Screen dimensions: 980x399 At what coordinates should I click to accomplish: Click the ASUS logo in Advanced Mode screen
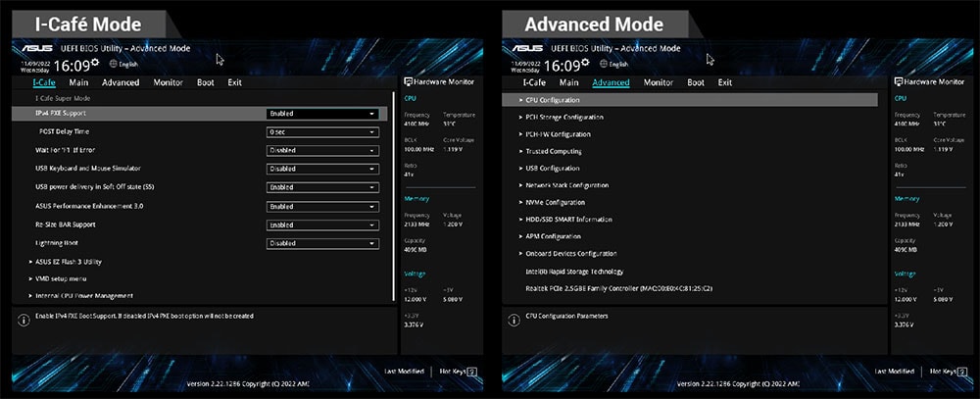[x=527, y=48]
